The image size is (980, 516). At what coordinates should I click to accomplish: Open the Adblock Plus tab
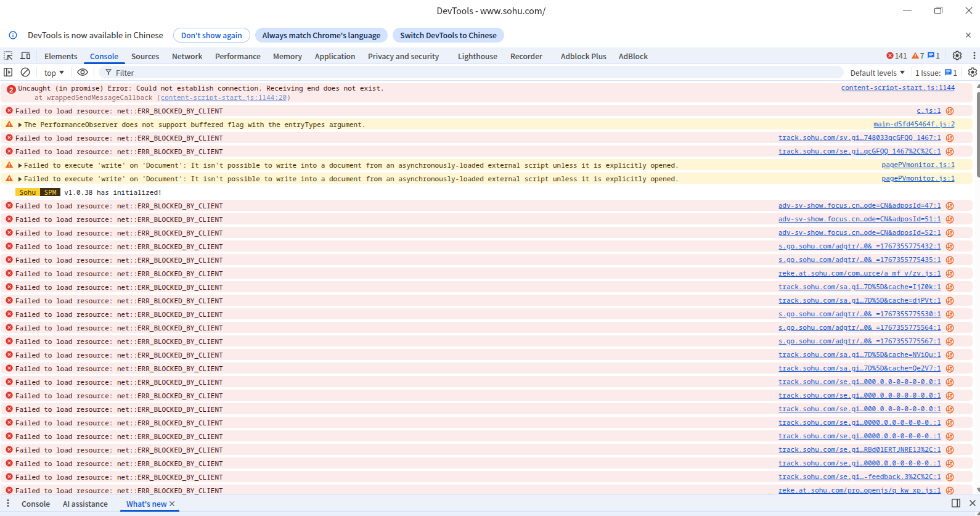click(584, 56)
